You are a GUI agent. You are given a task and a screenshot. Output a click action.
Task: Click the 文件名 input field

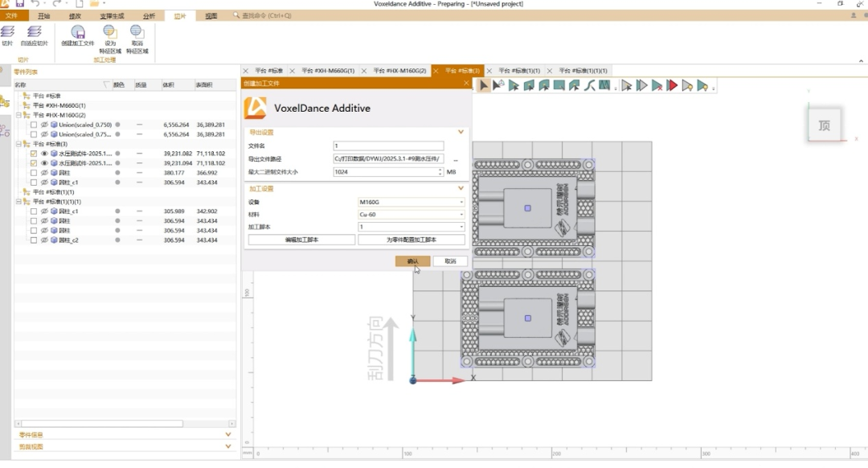tap(388, 146)
